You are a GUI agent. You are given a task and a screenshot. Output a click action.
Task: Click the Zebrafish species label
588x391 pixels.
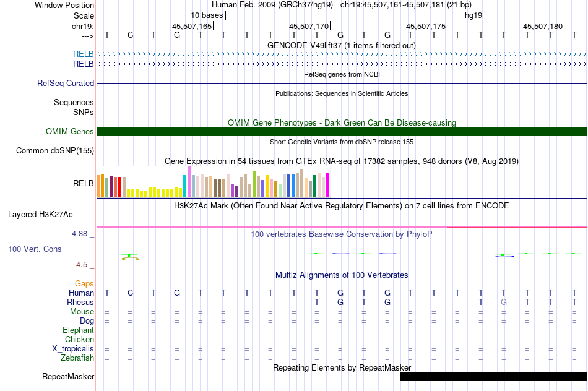point(77,358)
